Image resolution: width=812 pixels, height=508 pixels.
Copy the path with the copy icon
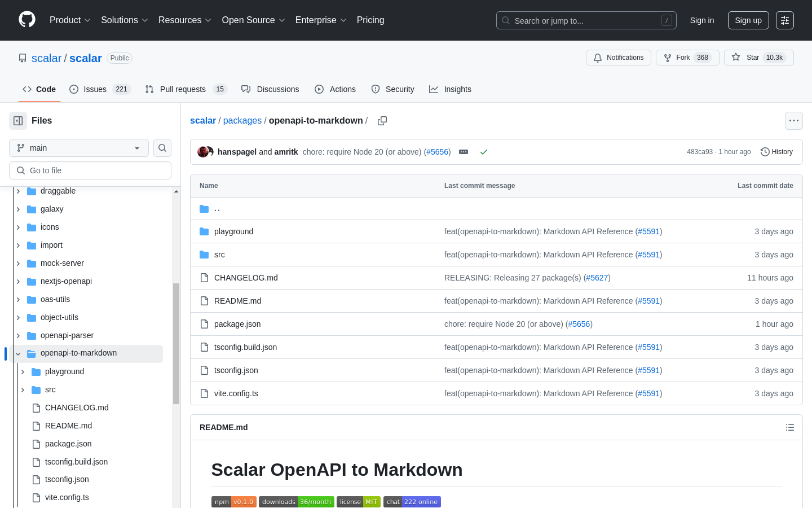click(382, 121)
